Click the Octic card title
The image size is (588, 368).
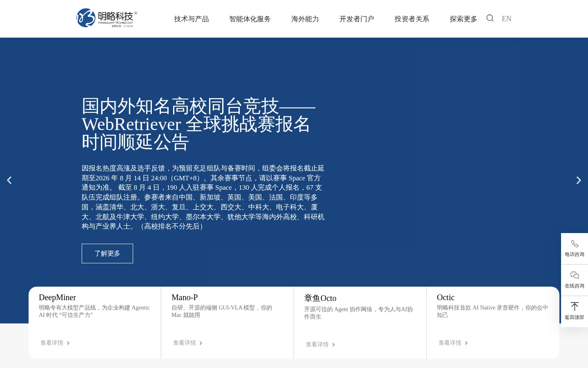click(445, 297)
